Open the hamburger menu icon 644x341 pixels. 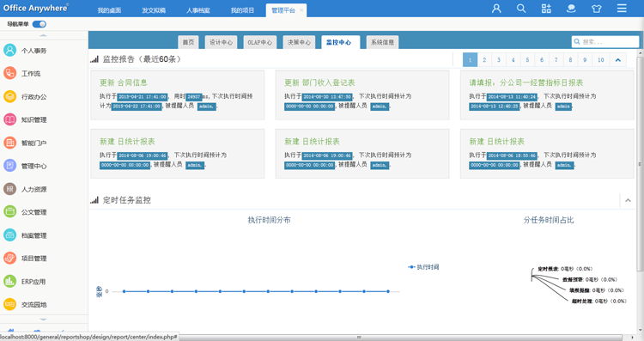click(x=622, y=9)
